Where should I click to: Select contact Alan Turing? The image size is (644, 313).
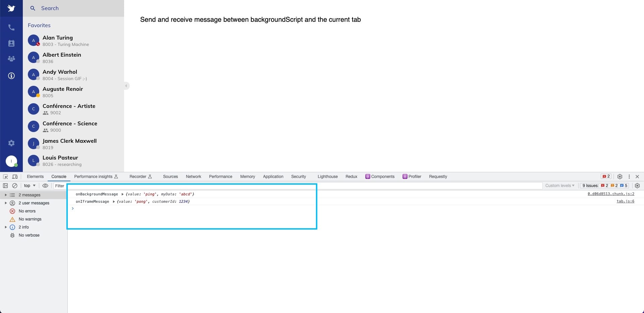(x=73, y=41)
